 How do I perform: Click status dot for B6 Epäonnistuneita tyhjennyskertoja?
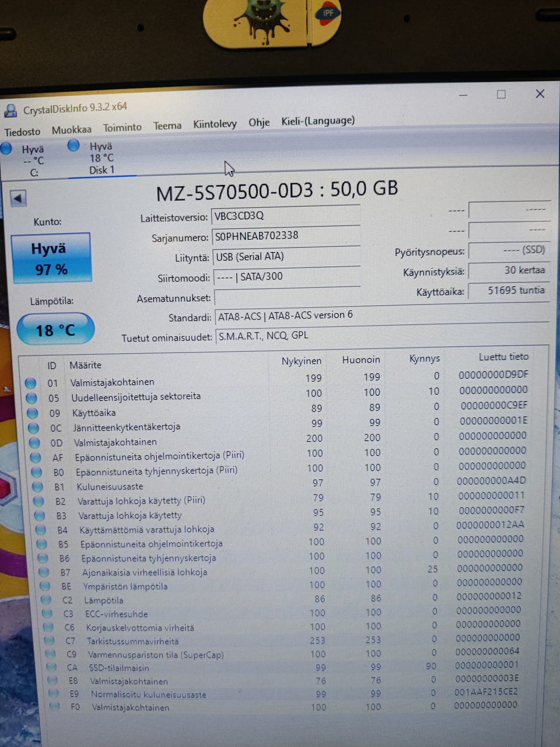coord(43,558)
